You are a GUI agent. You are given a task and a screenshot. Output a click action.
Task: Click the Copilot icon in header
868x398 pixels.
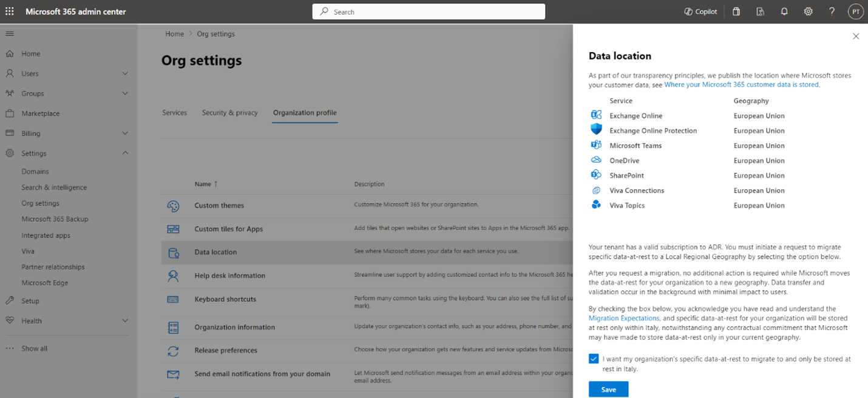point(688,12)
